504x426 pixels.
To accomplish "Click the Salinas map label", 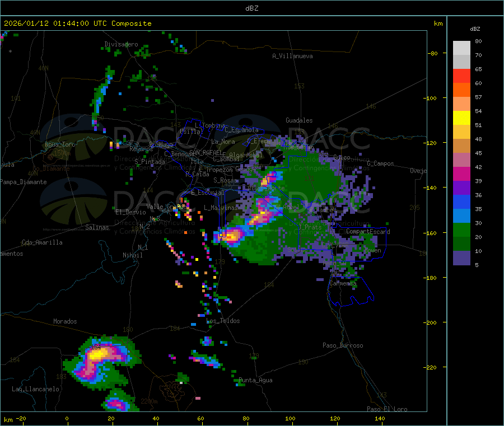I will tap(97, 227).
